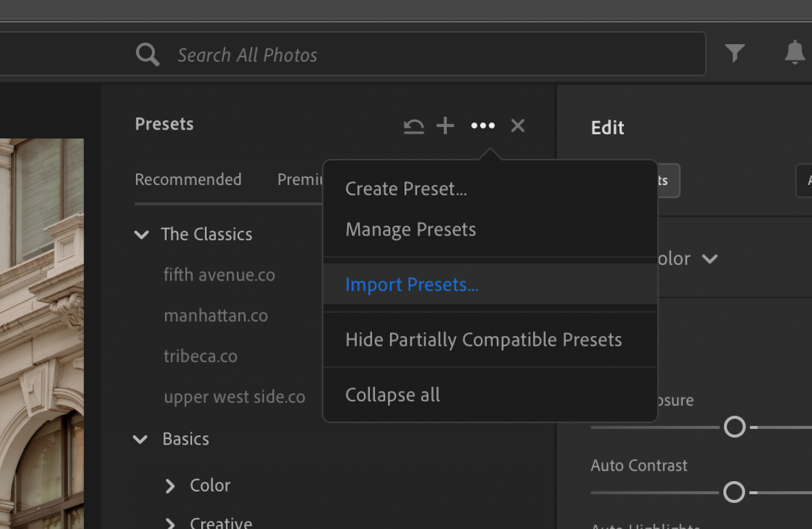Image resolution: width=812 pixels, height=529 pixels.
Task: Open the filter funnel icon
Action: 735,53
